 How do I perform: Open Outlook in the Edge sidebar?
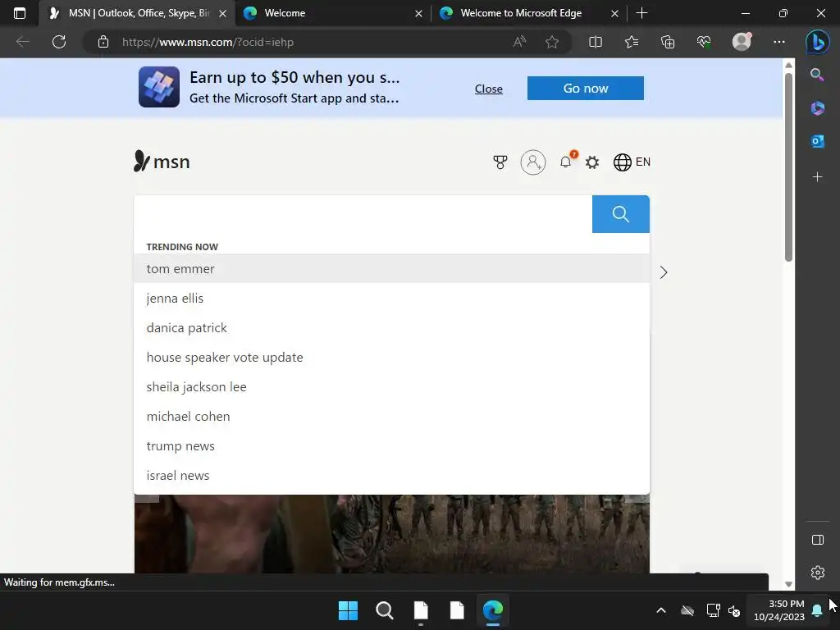pyautogui.click(x=818, y=141)
